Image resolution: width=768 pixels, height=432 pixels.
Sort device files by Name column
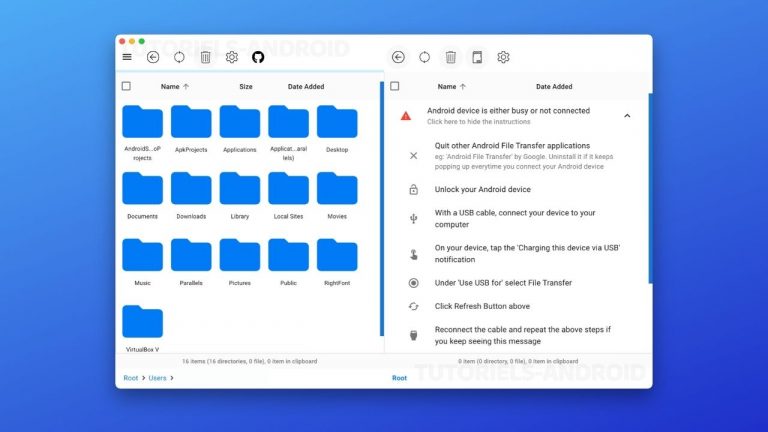tap(451, 87)
